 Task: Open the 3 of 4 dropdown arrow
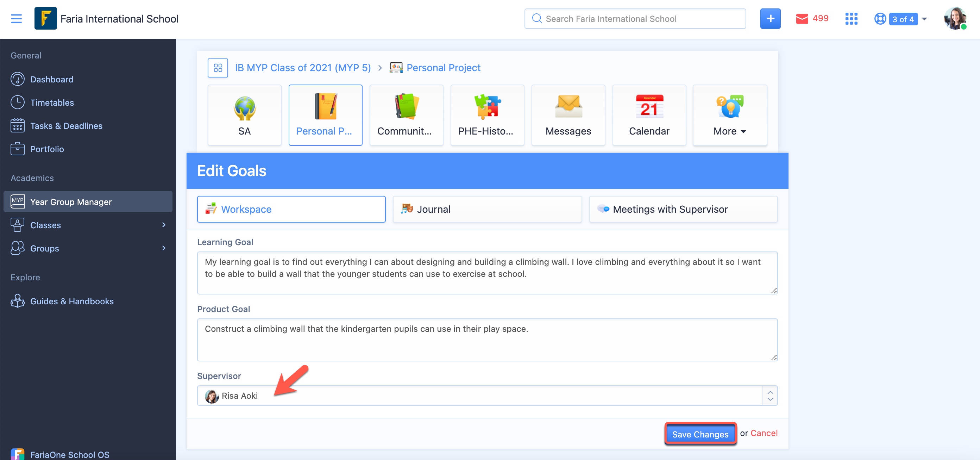924,19
